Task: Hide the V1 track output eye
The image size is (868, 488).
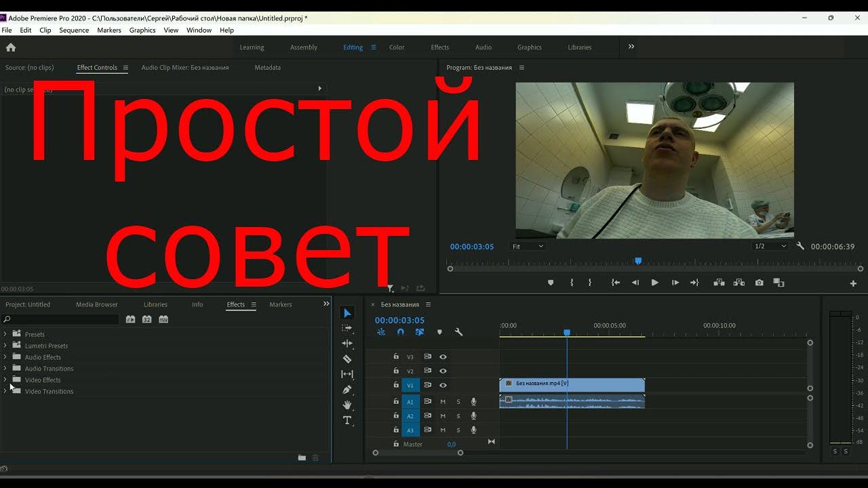Action: [x=443, y=385]
